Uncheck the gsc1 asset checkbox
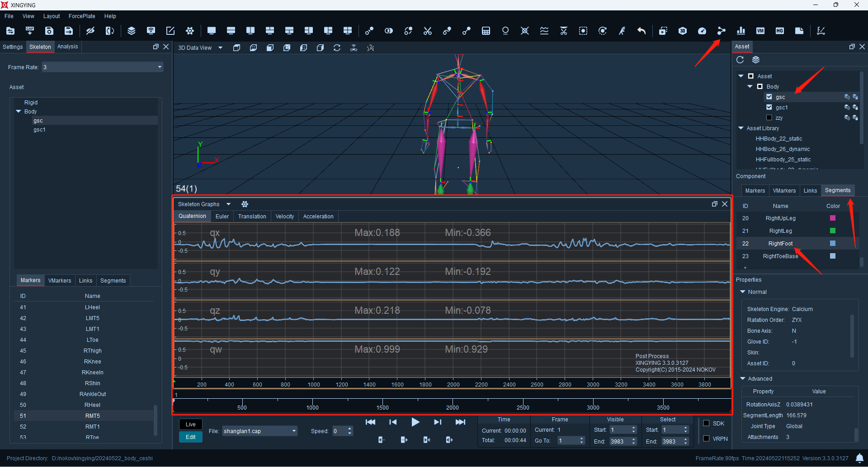868x467 pixels. pos(769,107)
